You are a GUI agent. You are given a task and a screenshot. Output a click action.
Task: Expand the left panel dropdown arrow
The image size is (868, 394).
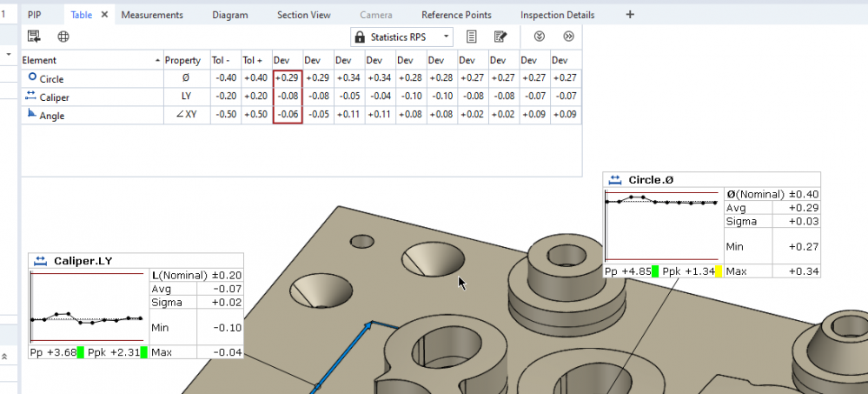(9, 54)
